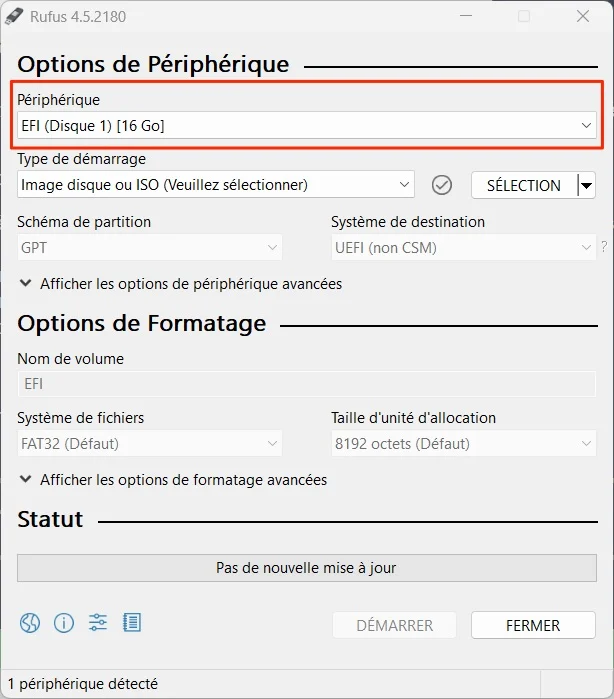Click the FERMER button
Image resolution: width=614 pixels, height=699 pixels.
533,625
